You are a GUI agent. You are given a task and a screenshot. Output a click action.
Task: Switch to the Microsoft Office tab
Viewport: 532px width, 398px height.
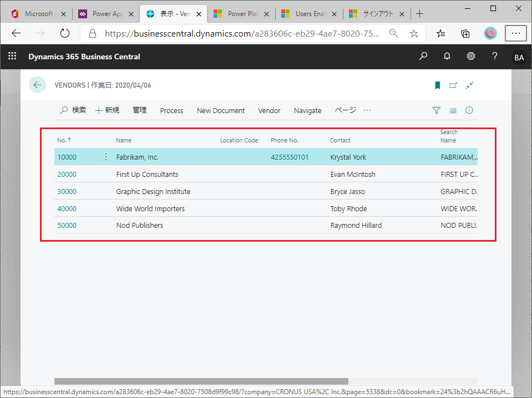[37, 14]
